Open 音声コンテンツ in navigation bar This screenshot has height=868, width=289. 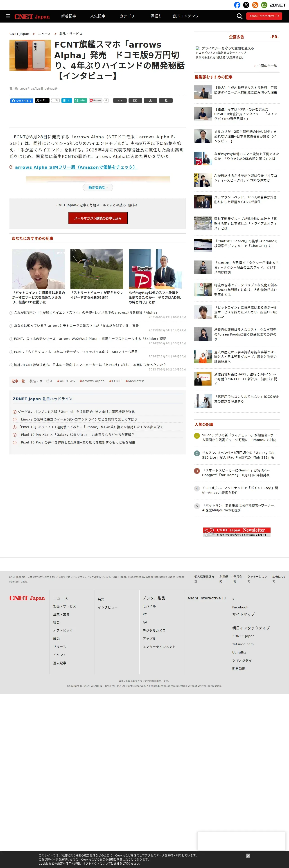tap(185, 16)
